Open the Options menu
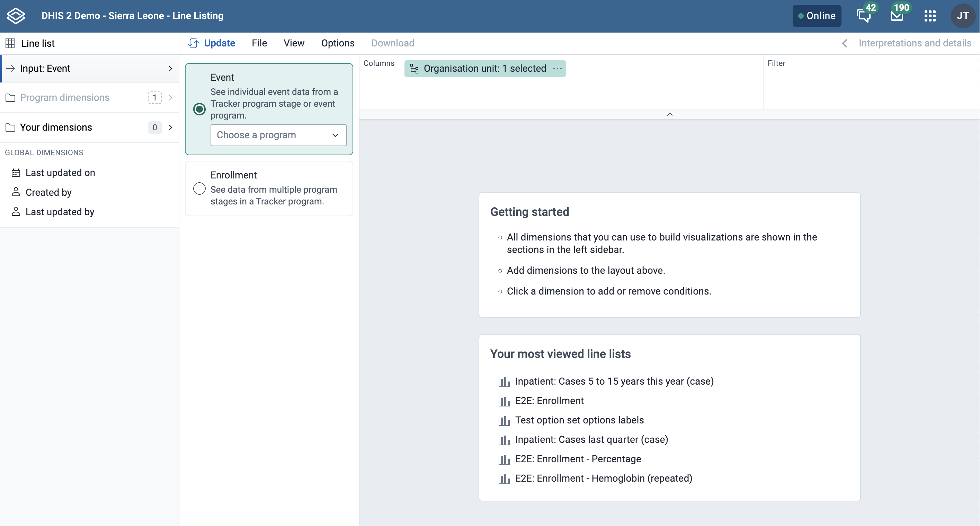 [338, 43]
